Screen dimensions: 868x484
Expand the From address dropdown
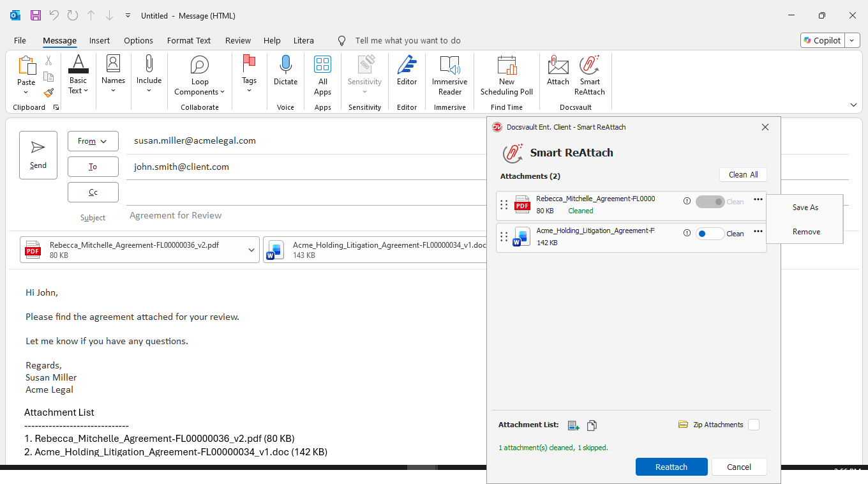click(x=93, y=141)
